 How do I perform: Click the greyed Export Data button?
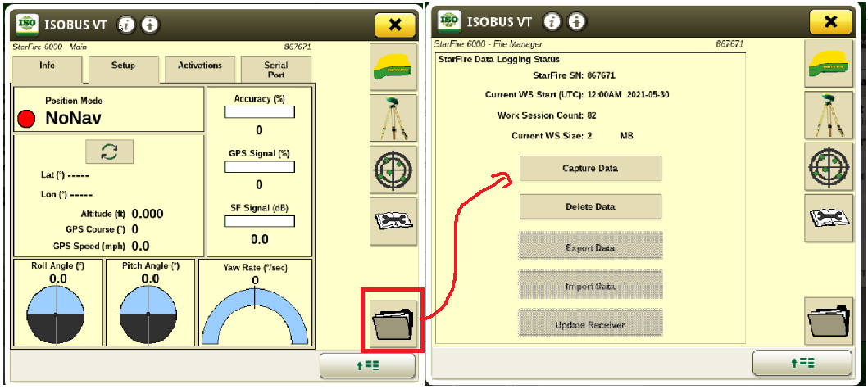click(x=590, y=247)
